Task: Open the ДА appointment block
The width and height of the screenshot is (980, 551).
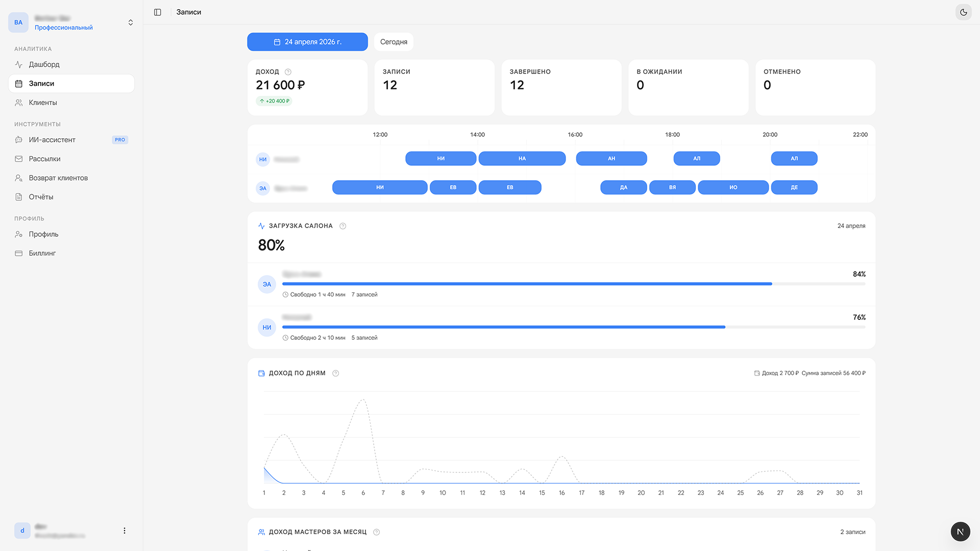Action: click(624, 188)
